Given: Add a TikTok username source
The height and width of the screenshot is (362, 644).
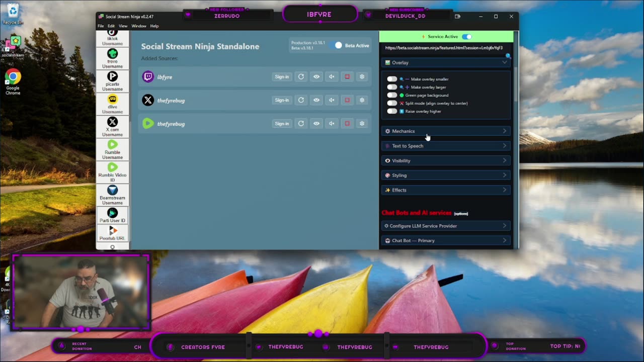Looking at the screenshot, I should [112, 38].
